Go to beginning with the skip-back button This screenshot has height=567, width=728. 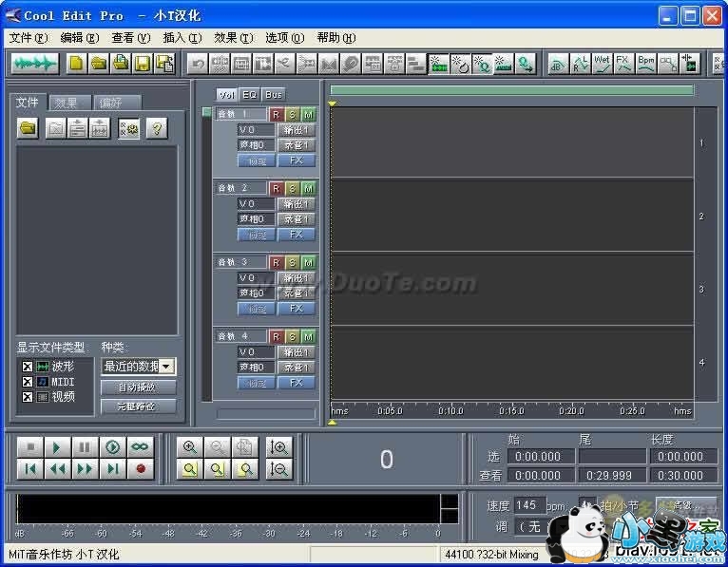coord(30,469)
